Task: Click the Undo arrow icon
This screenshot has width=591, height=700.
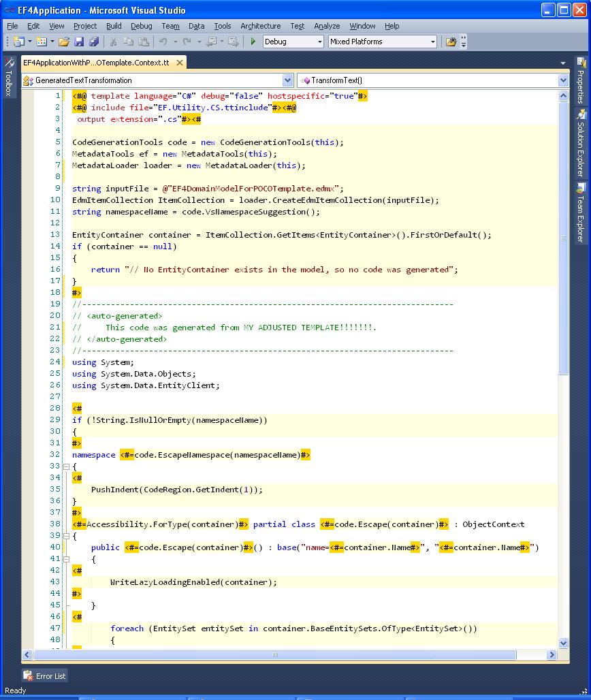Action: [x=163, y=42]
